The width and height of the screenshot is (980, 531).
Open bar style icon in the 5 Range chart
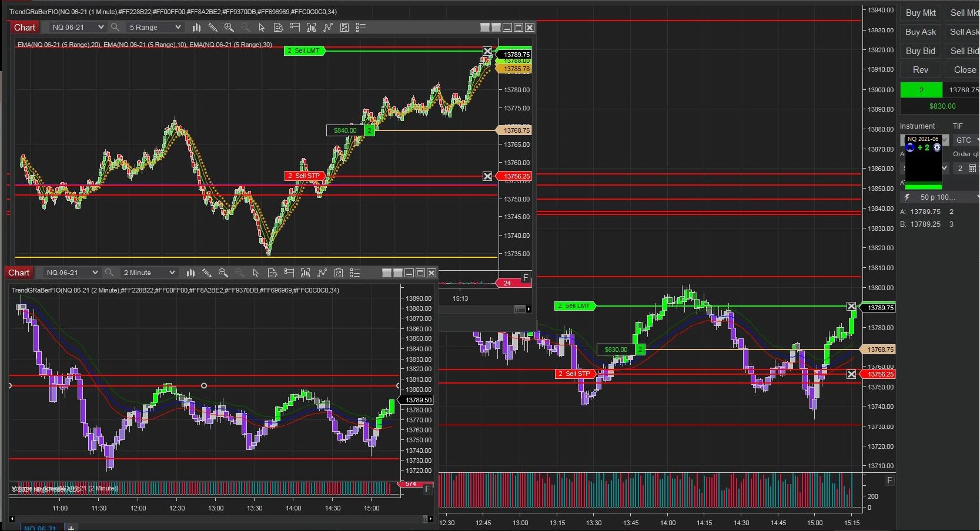pos(196,27)
